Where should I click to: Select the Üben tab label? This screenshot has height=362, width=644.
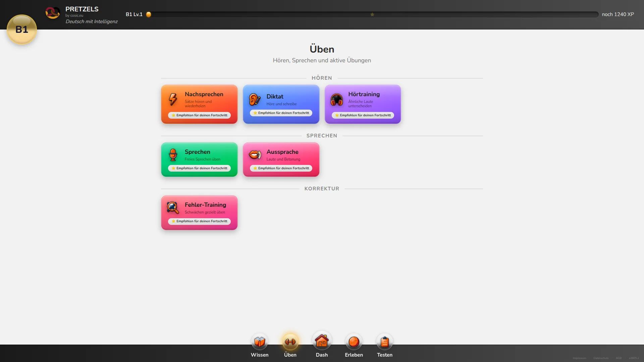pos(290,355)
